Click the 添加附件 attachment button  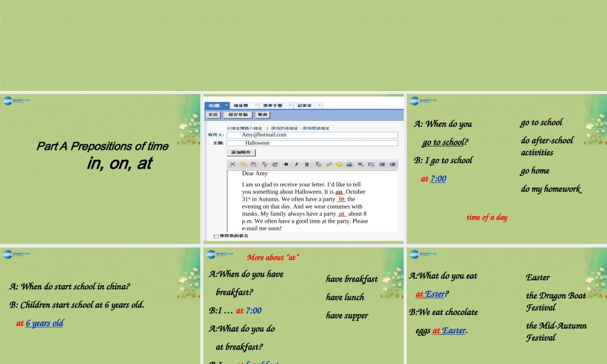[242, 152]
